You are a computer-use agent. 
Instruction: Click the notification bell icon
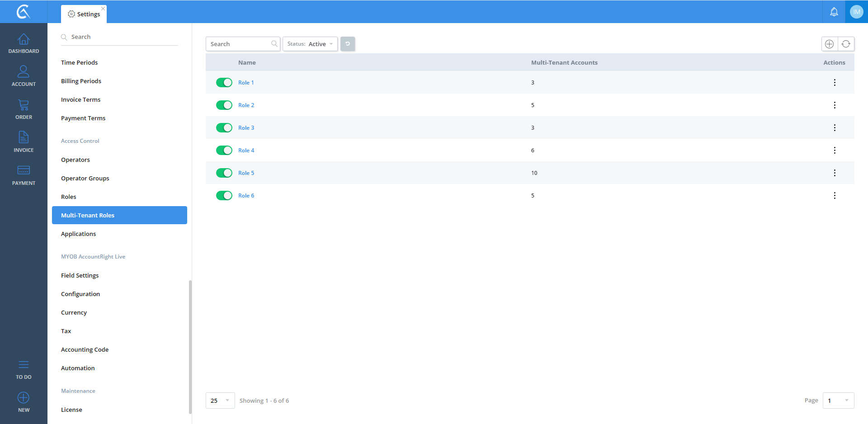(x=834, y=12)
